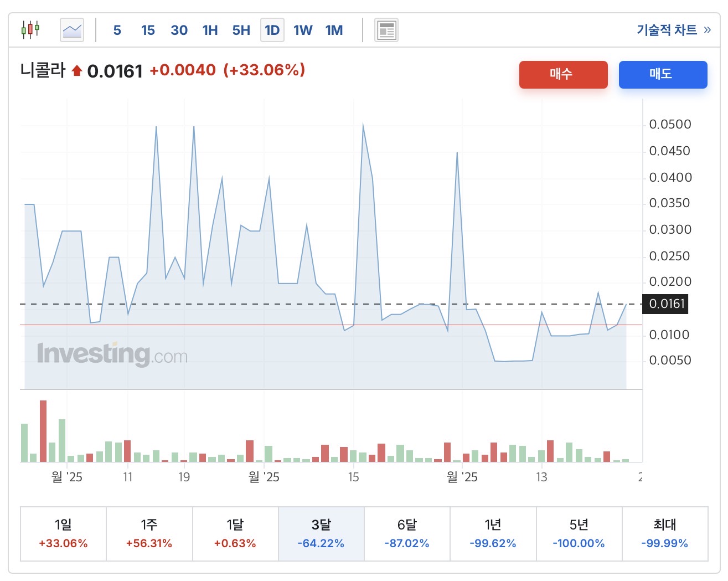Open the 최대 maximum range tab
Viewport: 728px width, 581px height.
664,533
